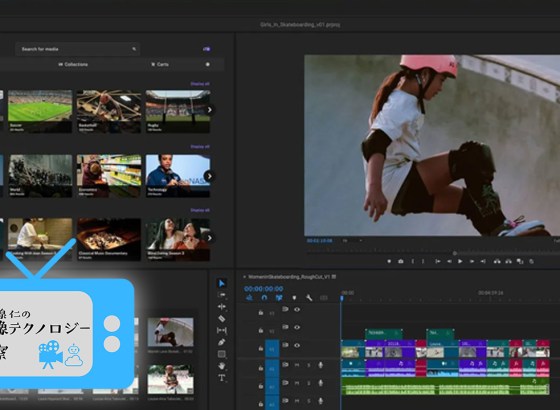Viewport: 560px width, 410px height.
Task: Expand next arrow on Classical Music row
Action: [x=210, y=238]
